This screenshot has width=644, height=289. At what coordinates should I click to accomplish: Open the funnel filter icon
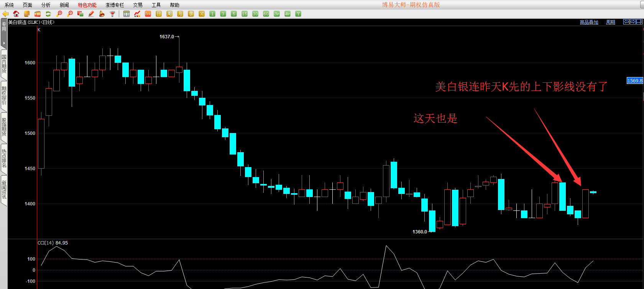click(113, 14)
